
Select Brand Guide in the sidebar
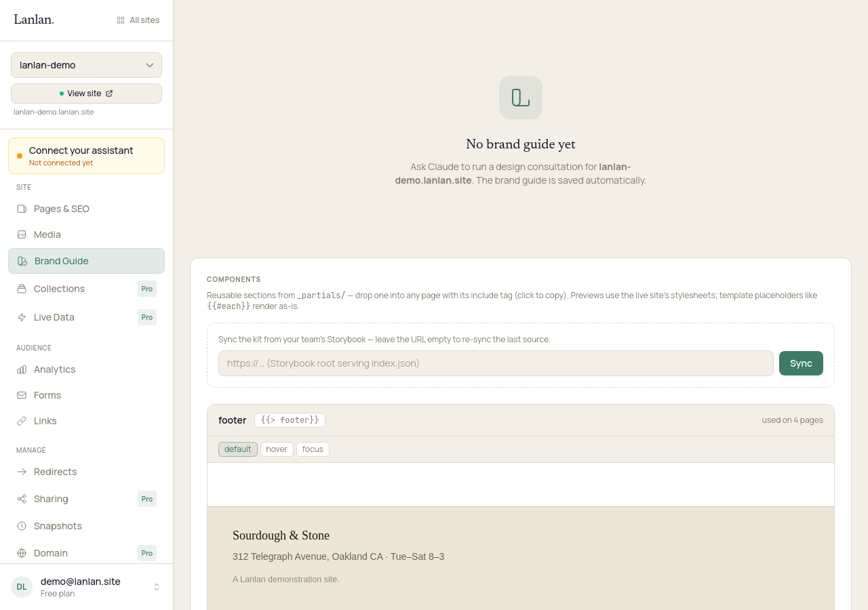[x=86, y=261]
